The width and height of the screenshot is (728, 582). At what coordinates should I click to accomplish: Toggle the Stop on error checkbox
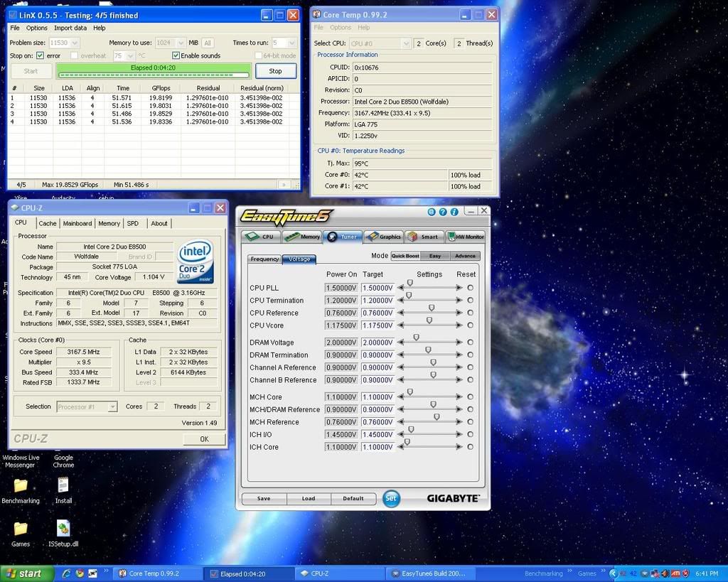pos(41,55)
